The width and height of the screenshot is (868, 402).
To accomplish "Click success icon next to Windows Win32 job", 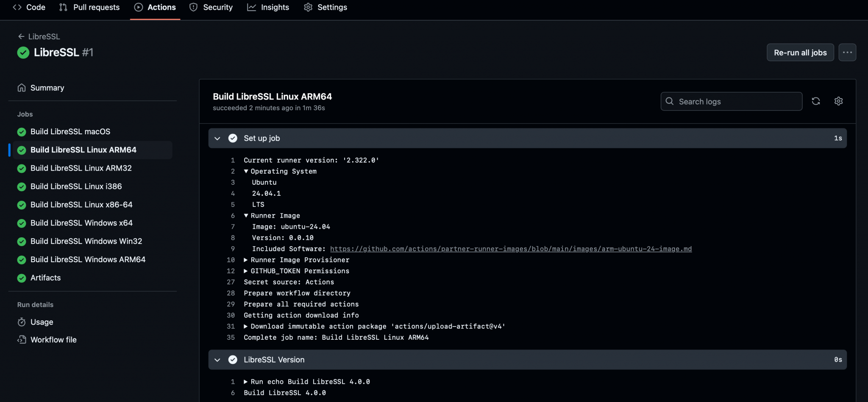I will tap(22, 241).
